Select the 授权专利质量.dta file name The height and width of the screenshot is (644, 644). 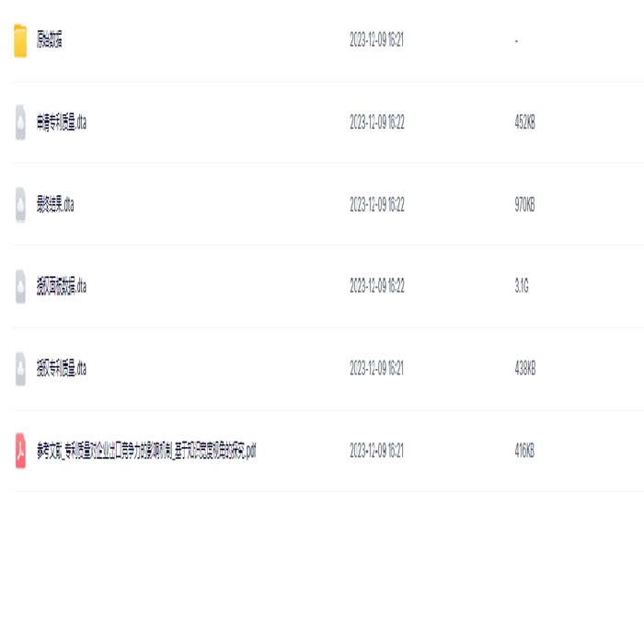coord(62,368)
